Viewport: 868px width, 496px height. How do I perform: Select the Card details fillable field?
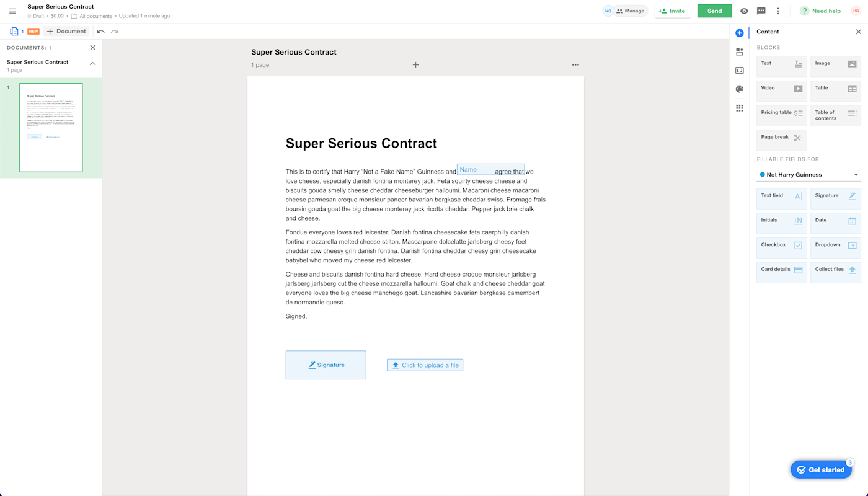click(782, 272)
